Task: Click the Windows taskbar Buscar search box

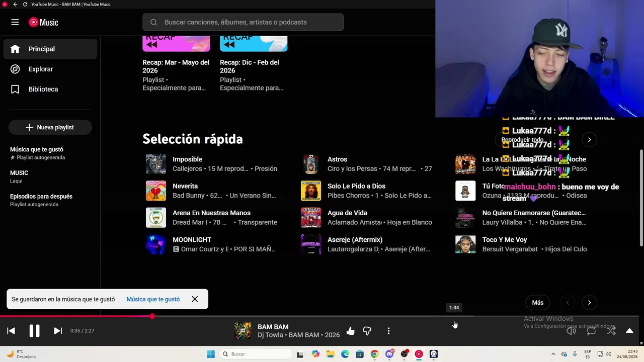Action: point(255,354)
